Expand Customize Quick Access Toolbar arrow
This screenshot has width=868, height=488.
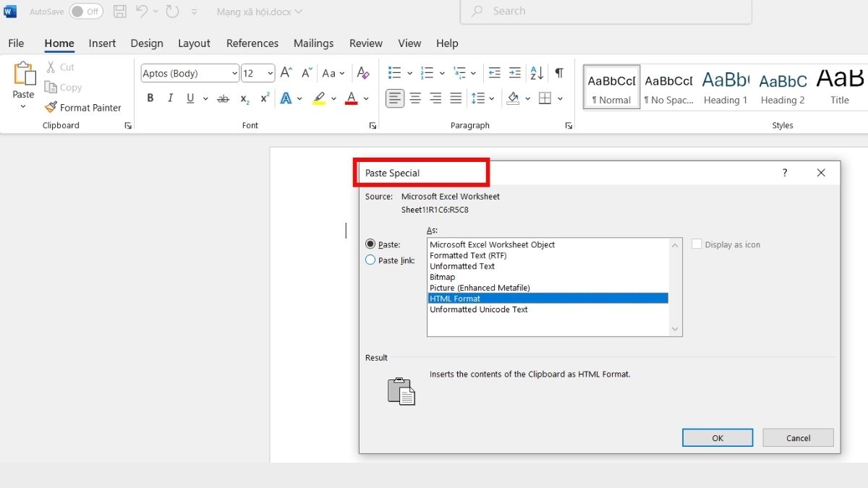194,12
